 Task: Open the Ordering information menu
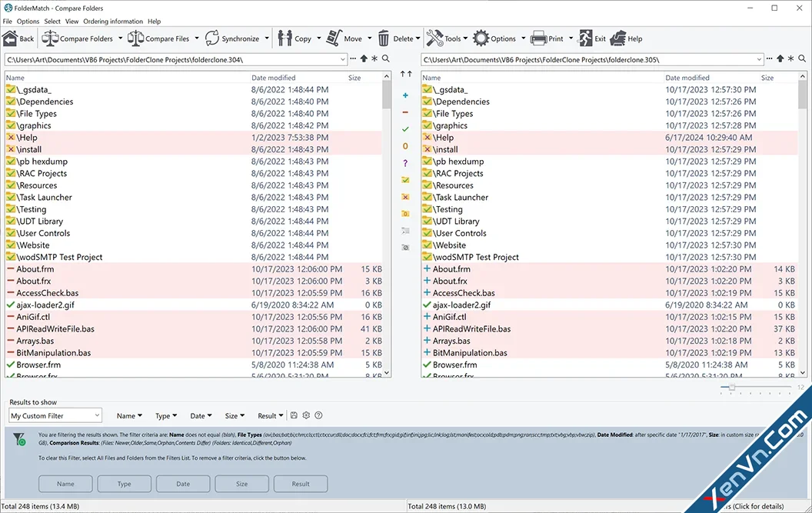(x=113, y=22)
